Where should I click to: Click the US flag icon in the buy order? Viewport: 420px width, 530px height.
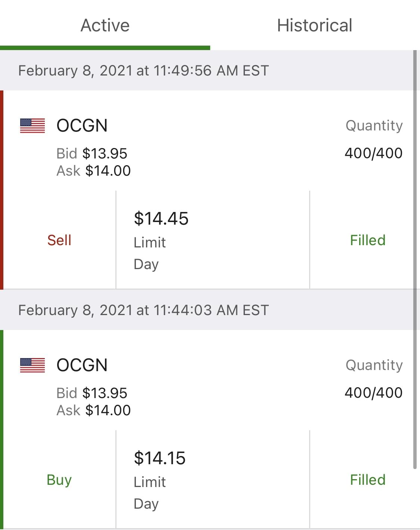(x=32, y=365)
